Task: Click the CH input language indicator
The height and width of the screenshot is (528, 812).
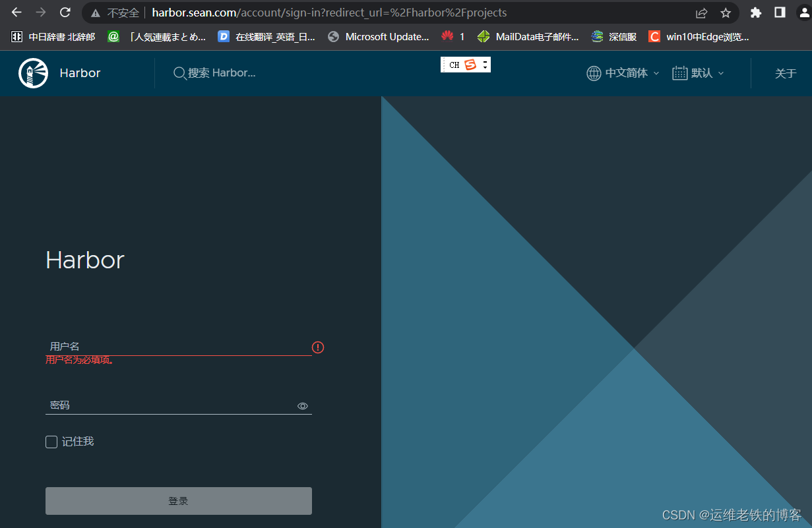Action: [454, 65]
